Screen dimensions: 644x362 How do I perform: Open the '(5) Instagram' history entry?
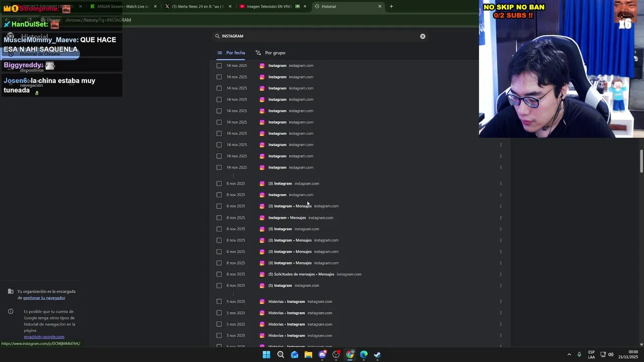280,286
